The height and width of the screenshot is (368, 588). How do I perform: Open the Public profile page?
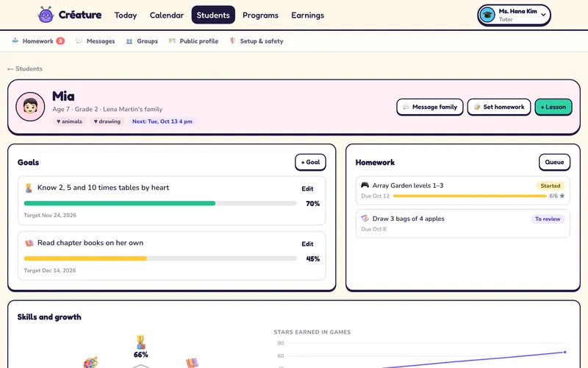click(193, 41)
